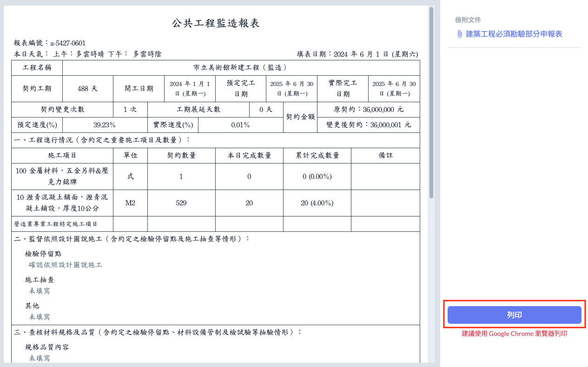Click the 公共工程監造報表 title heading

pyautogui.click(x=215, y=23)
